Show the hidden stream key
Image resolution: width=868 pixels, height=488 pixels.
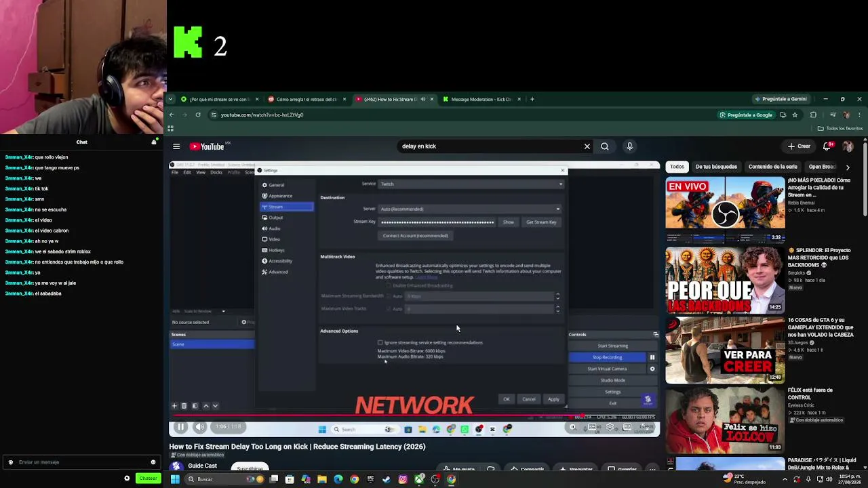pos(508,222)
